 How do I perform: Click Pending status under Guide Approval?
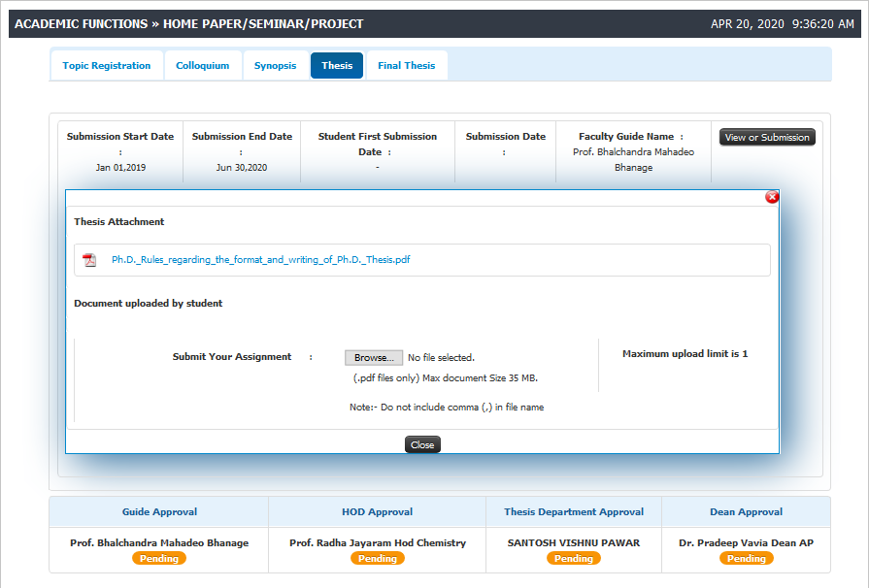coord(159,558)
